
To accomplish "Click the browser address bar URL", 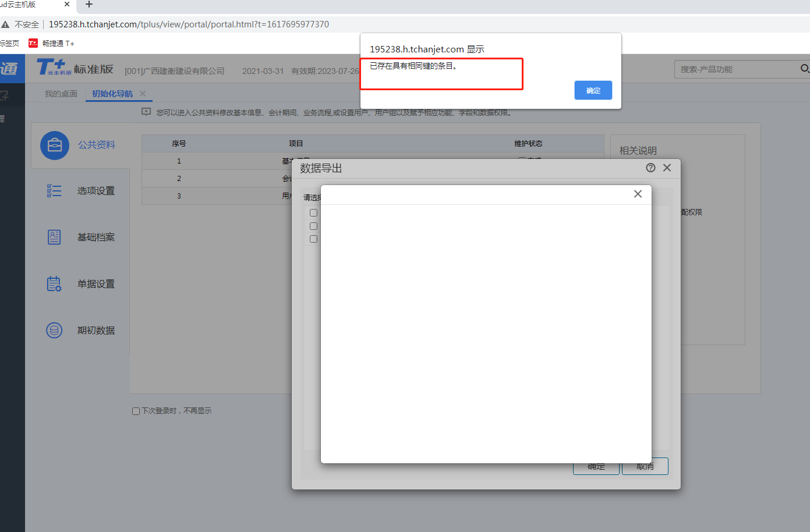I will (x=189, y=24).
